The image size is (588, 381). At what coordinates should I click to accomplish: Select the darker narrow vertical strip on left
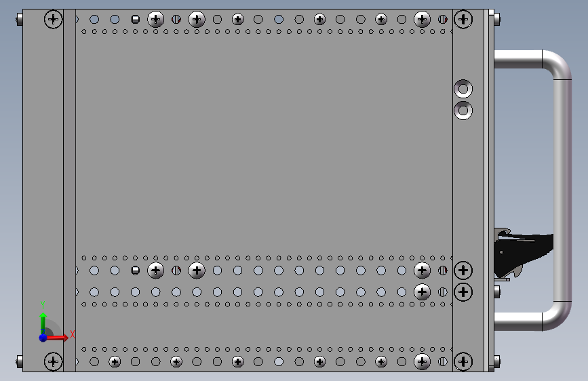[69, 190]
